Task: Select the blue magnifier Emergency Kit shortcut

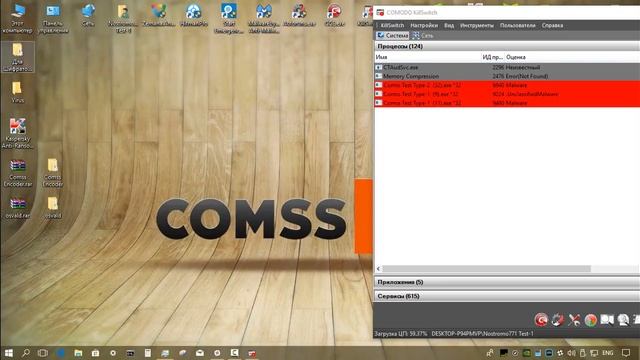Action: 229,18
